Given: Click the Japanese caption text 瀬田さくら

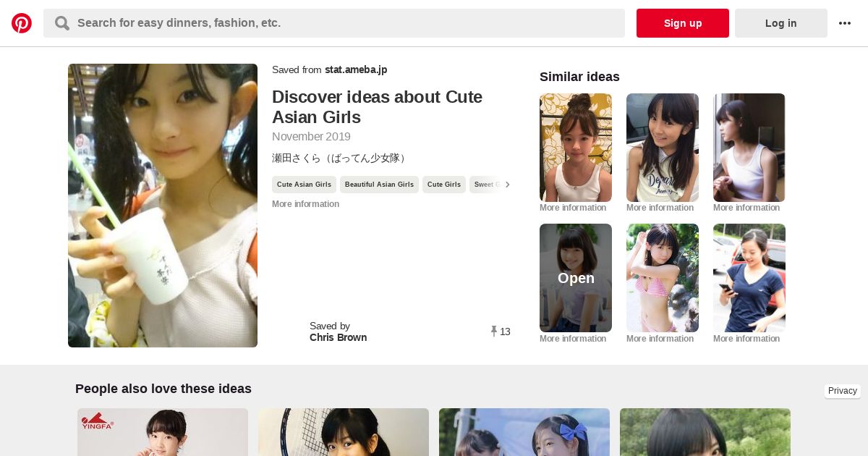Looking at the screenshot, I should 340,158.
